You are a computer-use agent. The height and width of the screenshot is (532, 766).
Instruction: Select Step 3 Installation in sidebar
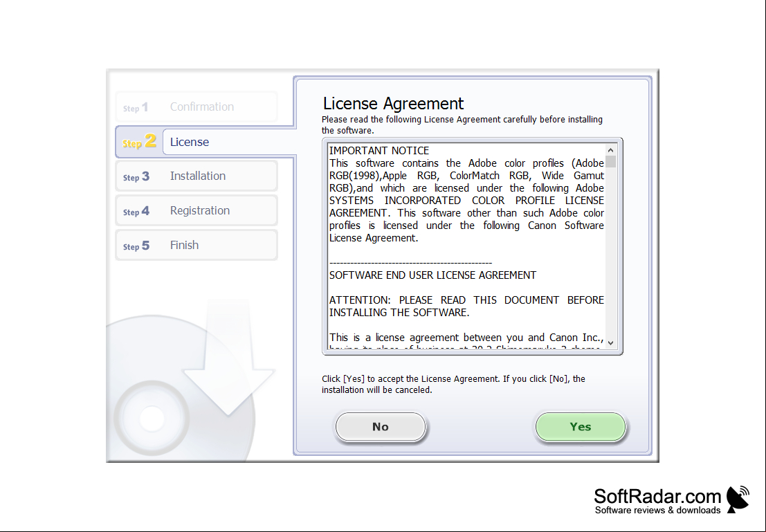(x=197, y=176)
